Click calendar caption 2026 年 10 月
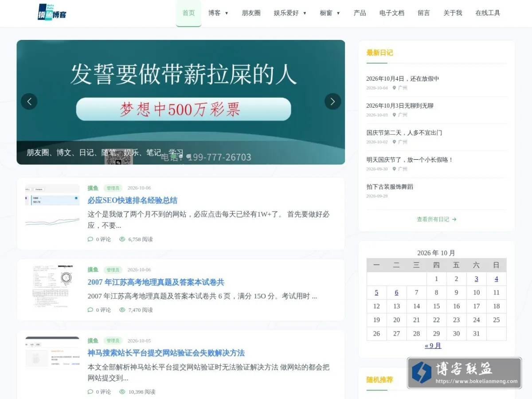Viewport: 532px width, 399px height. 436,253
